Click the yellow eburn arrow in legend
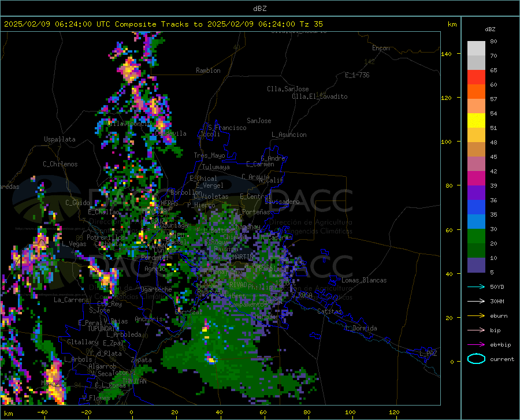The image size is (520, 420). point(476,315)
